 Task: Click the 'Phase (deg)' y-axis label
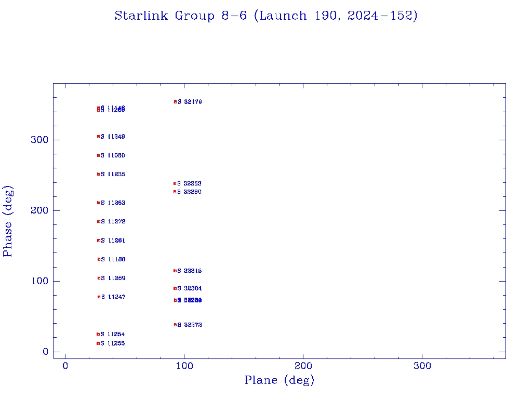tap(7, 221)
